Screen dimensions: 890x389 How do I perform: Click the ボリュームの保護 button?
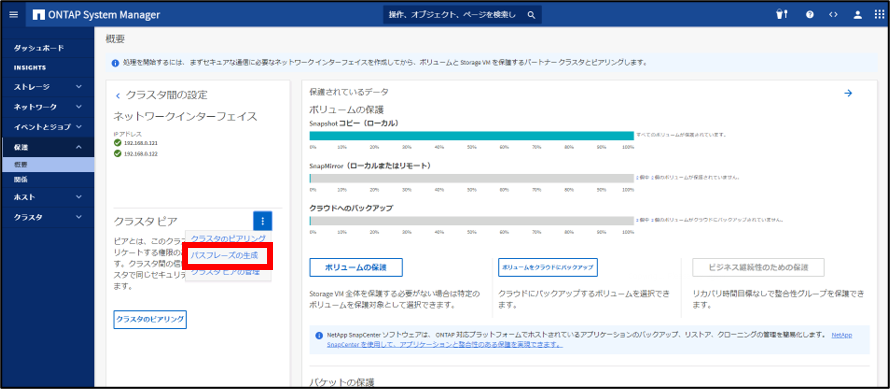coord(356,267)
